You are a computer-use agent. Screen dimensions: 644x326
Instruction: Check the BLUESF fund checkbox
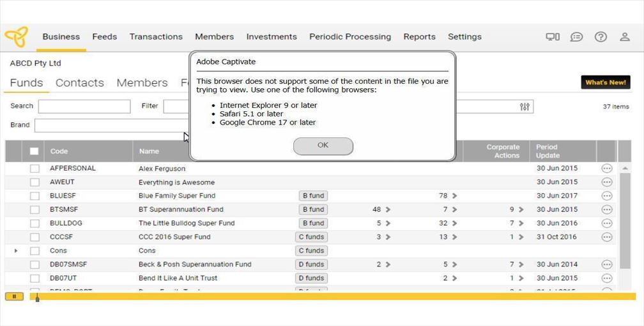tap(35, 196)
